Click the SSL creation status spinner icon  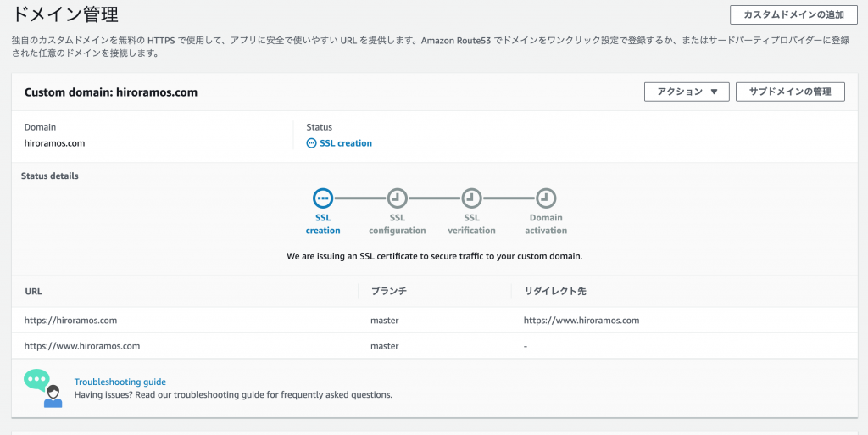311,143
